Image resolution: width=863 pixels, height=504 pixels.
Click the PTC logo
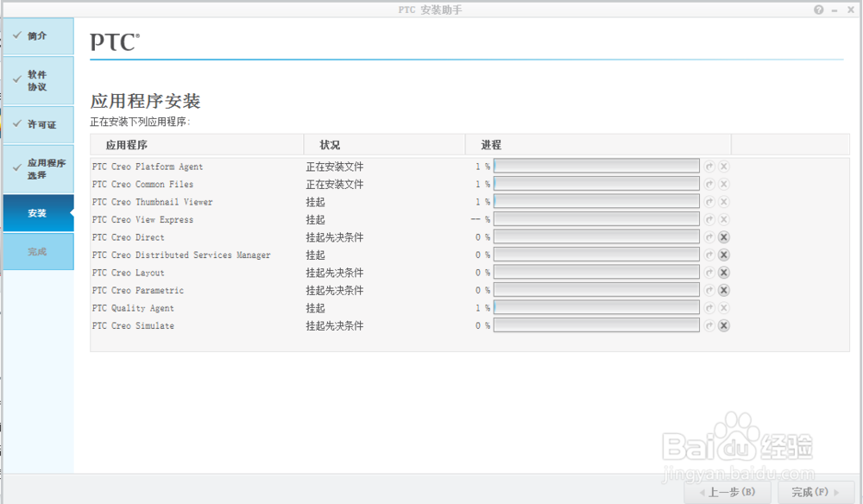[x=115, y=41]
